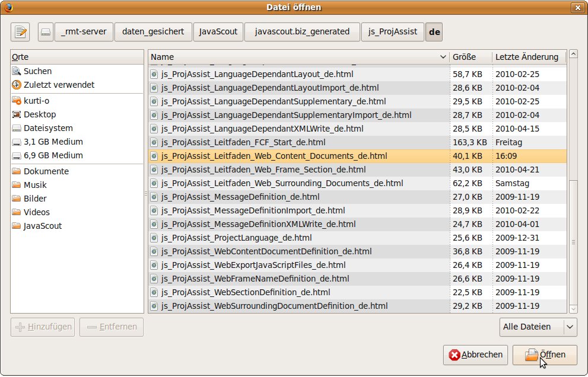Open Dateisystem in places list

point(47,128)
